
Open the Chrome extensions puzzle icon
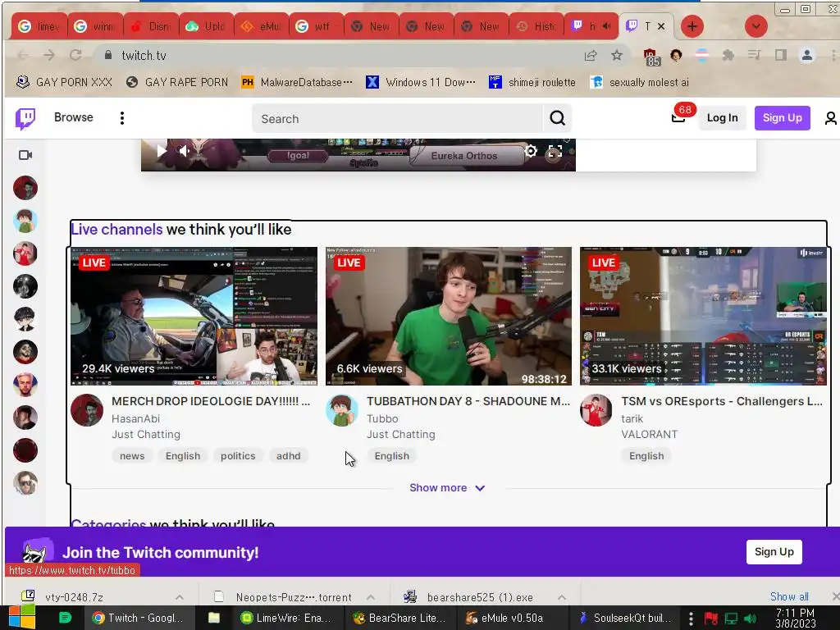(728, 55)
